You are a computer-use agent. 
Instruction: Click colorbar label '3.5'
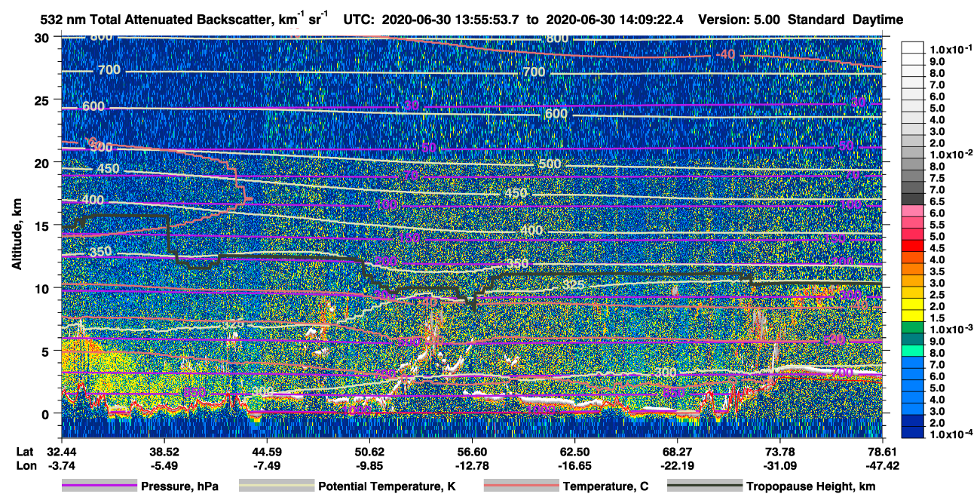coord(937,271)
